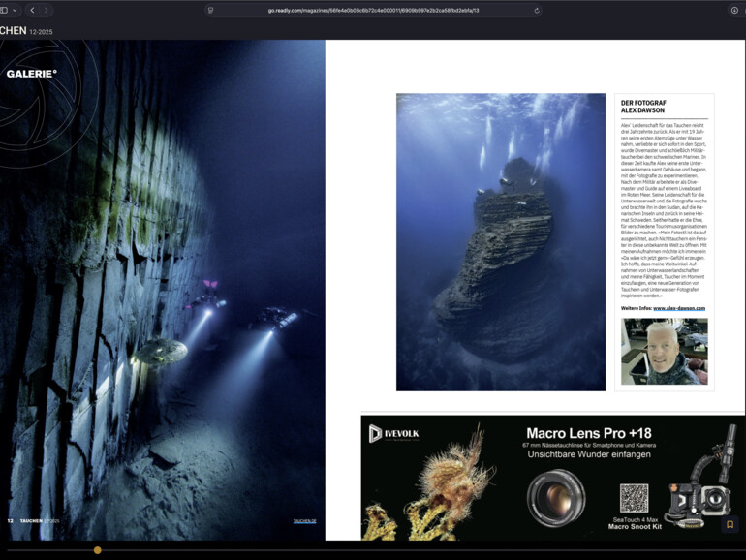Open the browser sidebar panel

pos(4,10)
